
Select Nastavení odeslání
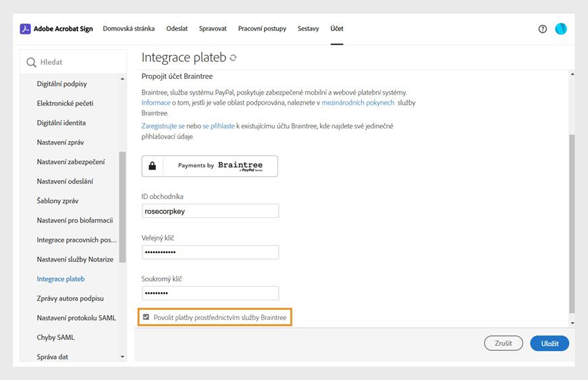(x=65, y=182)
